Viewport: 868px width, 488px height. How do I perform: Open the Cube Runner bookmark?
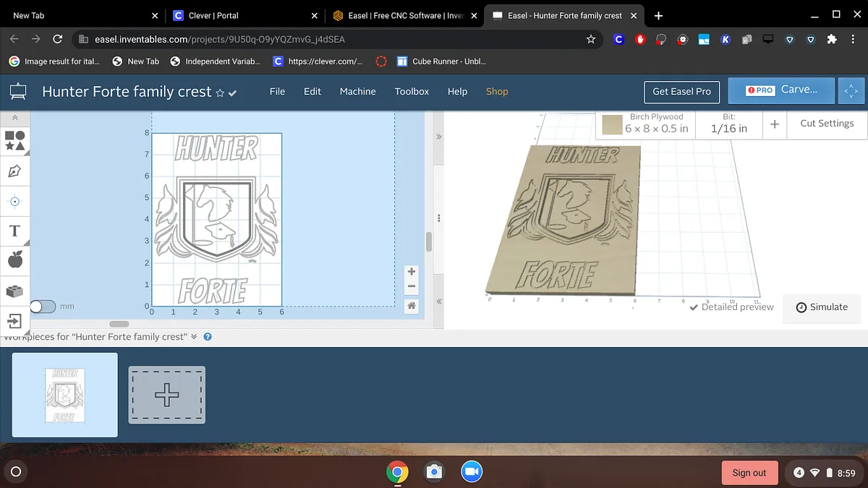441,61
